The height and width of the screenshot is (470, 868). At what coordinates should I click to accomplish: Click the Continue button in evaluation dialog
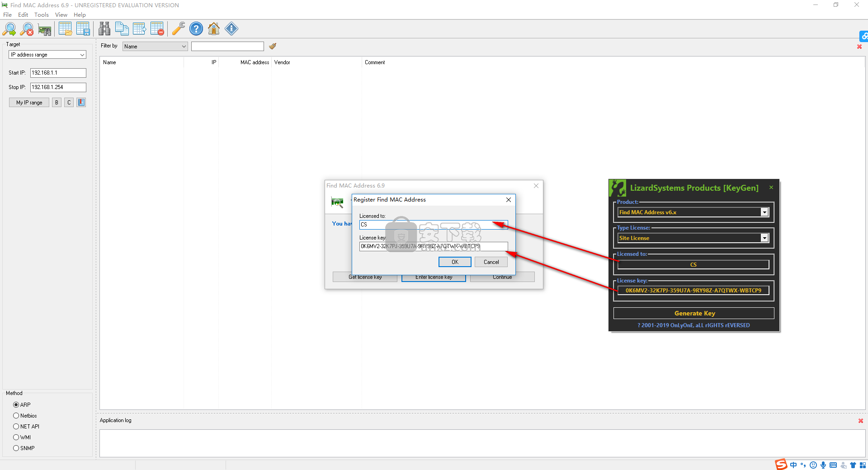pos(502,277)
